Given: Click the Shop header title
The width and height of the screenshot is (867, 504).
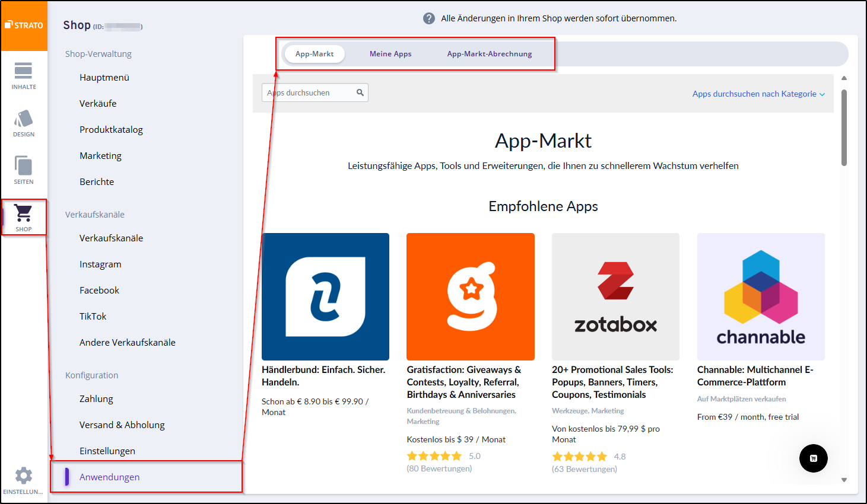Looking at the screenshot, I should pyautogui.click(x=77, y=25).
